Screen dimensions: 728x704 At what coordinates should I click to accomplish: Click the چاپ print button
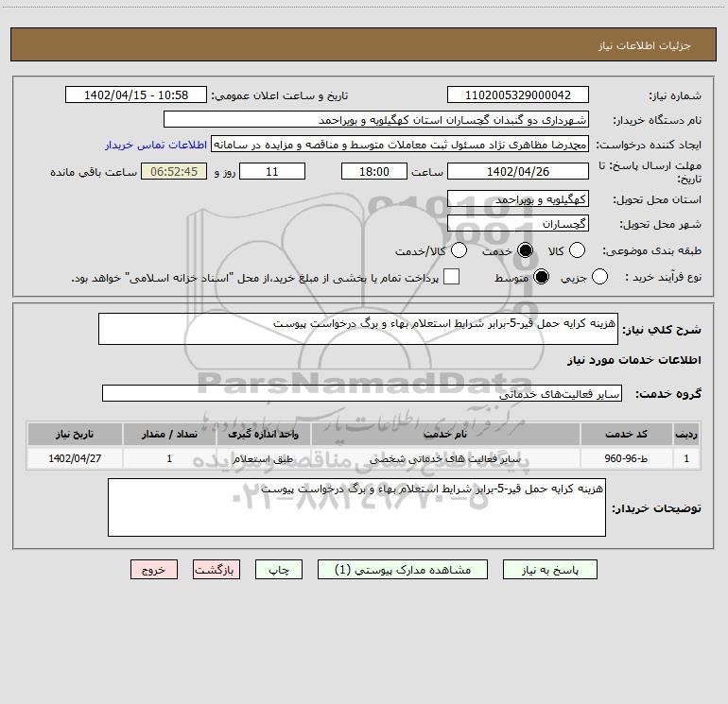(x=279, y=570)
